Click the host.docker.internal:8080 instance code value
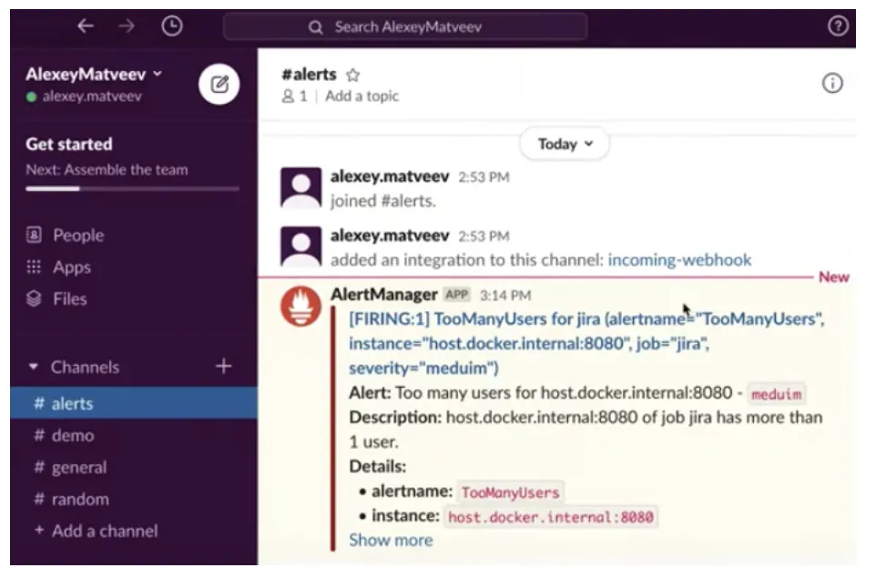876x588 pixels. pos(550,517)
